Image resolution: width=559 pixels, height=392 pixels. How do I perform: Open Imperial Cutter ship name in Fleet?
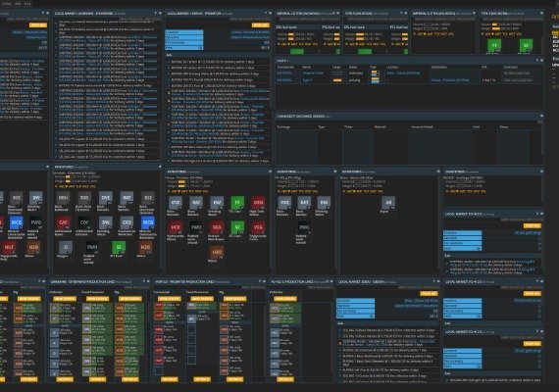(x=313, y=73)
